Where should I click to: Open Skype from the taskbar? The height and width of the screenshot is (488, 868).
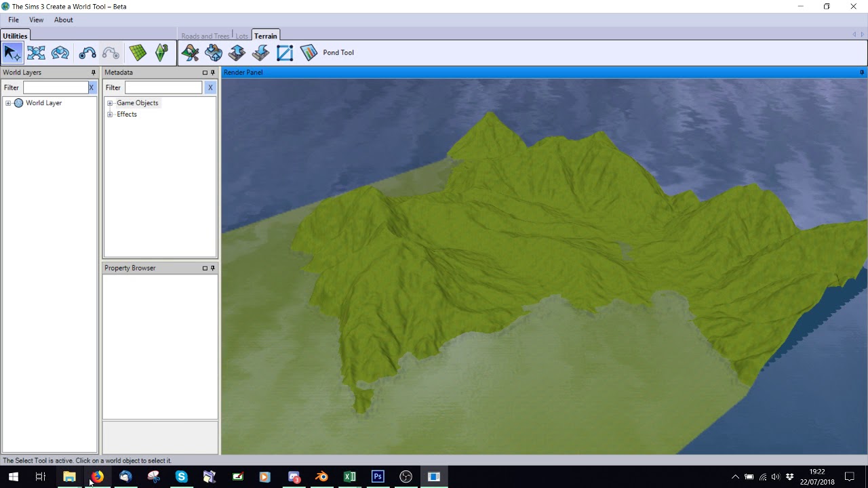click(181, 476)
